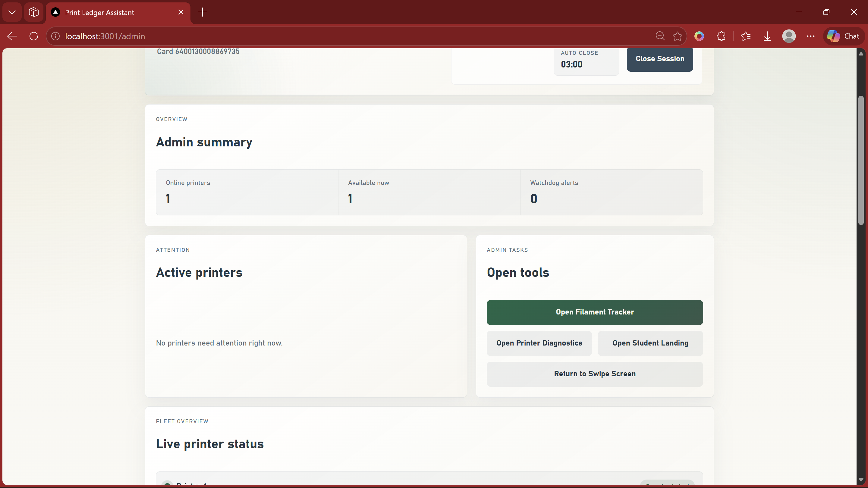The width and height of the screenshot is (868, 488).
Task: Open the Copilot Chat button
Action: tap(843, 36)
